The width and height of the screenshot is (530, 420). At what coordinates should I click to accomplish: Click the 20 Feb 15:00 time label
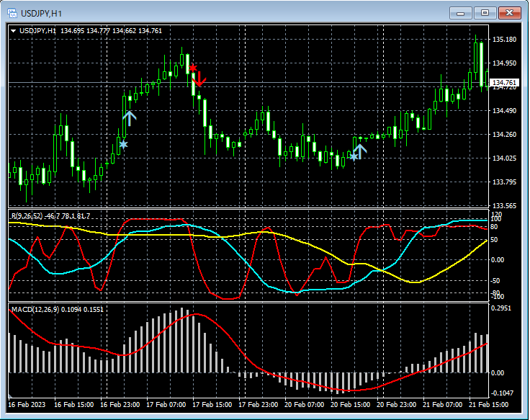[351, 404]
